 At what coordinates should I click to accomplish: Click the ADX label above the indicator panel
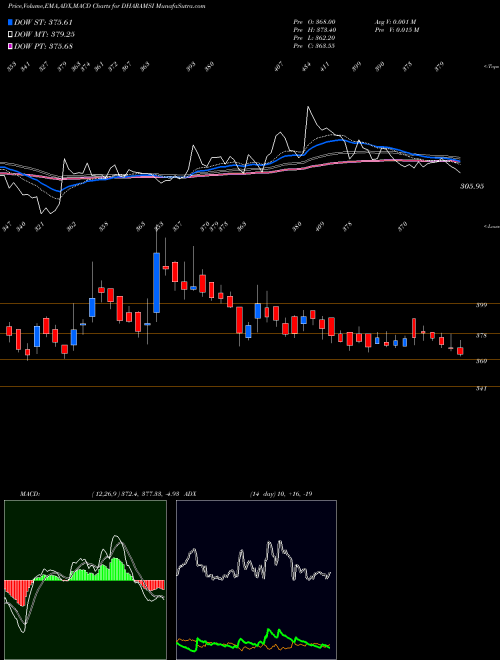tap(190, 494)
